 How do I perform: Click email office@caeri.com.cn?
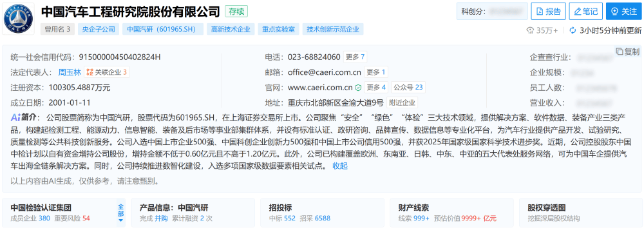click(x=325, y=72)
